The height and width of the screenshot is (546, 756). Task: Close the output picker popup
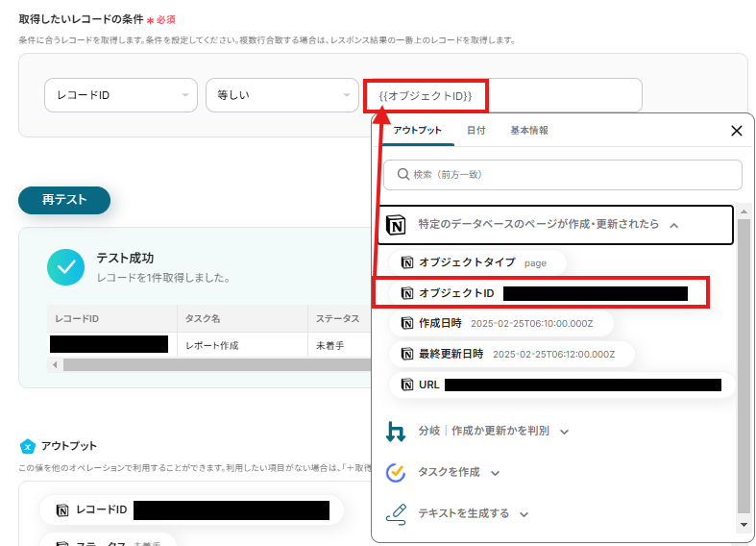[737, 131]
